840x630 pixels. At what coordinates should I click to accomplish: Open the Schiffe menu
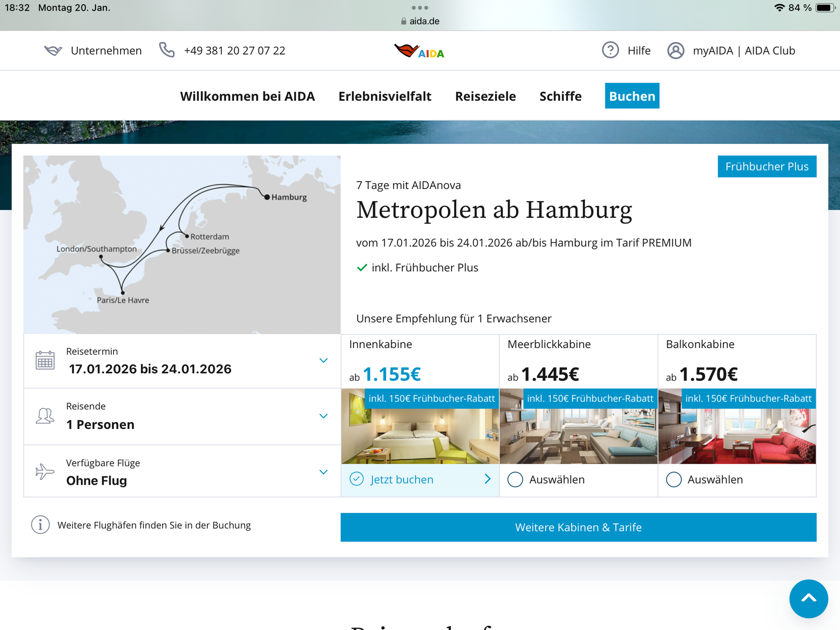pyautogui.click(x=561, y=97)
